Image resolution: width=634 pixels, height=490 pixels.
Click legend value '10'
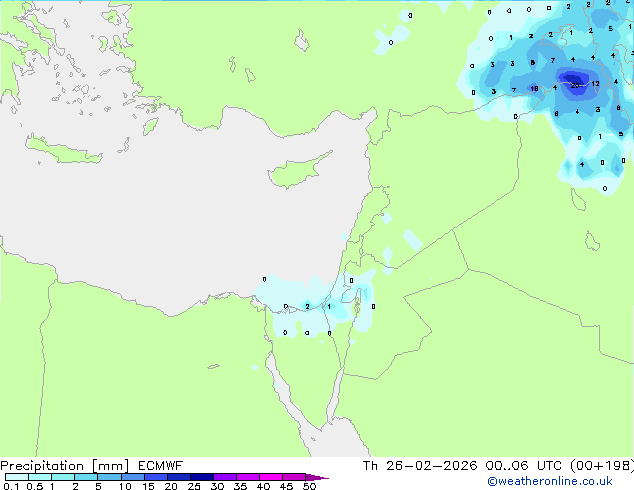click(x=125, y=486)
